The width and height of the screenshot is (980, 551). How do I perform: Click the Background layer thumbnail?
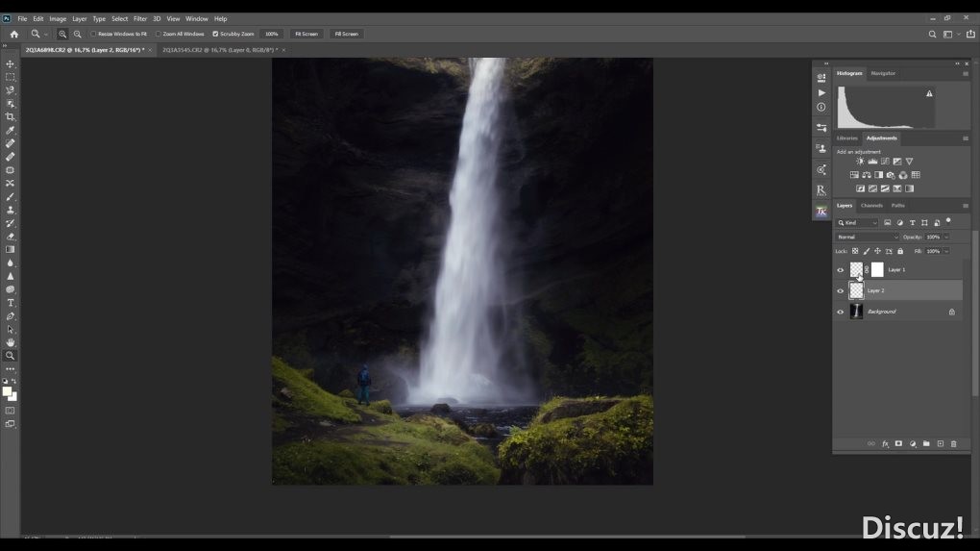(856, 312)
